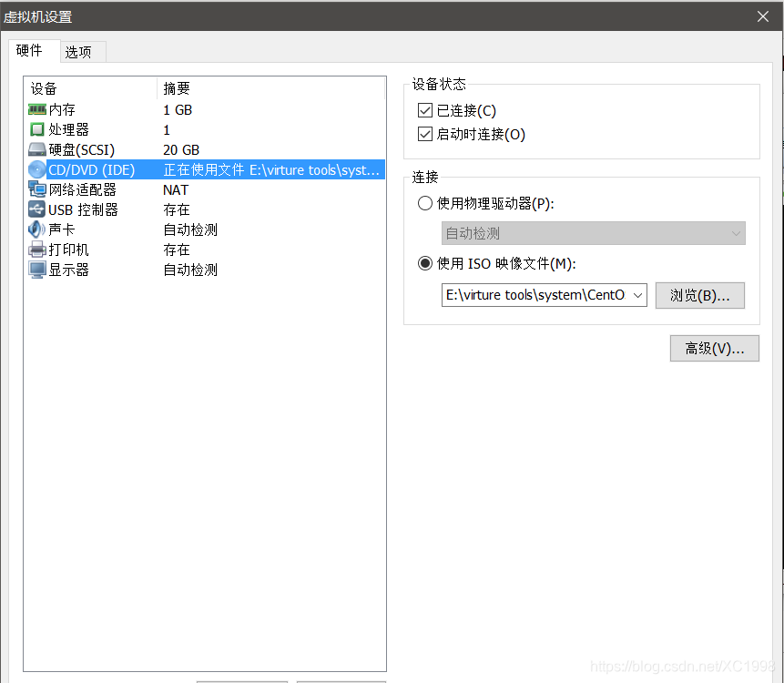The width and height of the screenshot is (784, 683).
Task: Click the hard disk (SCSI) icon
Action: tap(37, 149)
